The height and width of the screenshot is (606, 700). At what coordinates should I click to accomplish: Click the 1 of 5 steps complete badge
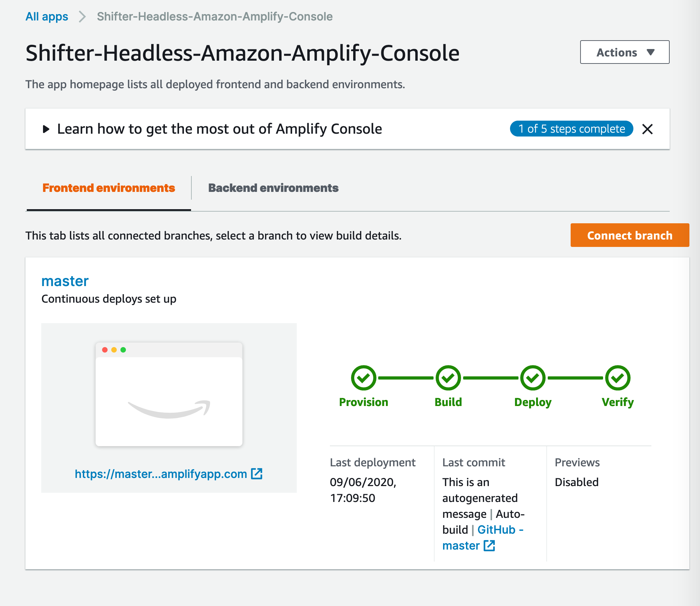(571, 129)
